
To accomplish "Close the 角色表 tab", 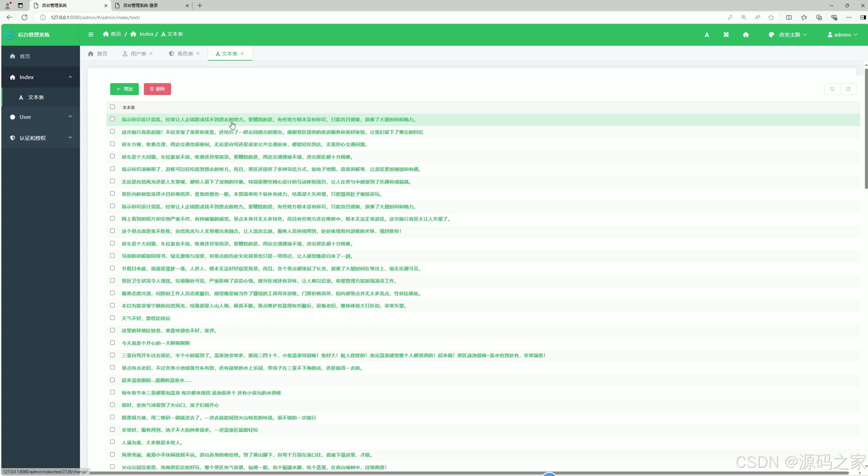I will [198, 54].
